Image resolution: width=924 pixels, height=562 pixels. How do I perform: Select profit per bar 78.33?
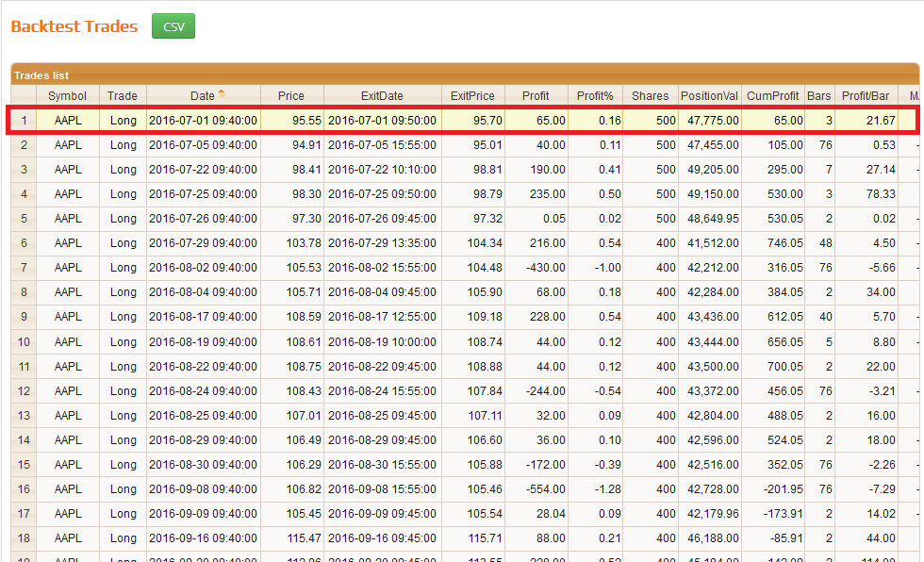pyautogui.click(x=881, y=194)
